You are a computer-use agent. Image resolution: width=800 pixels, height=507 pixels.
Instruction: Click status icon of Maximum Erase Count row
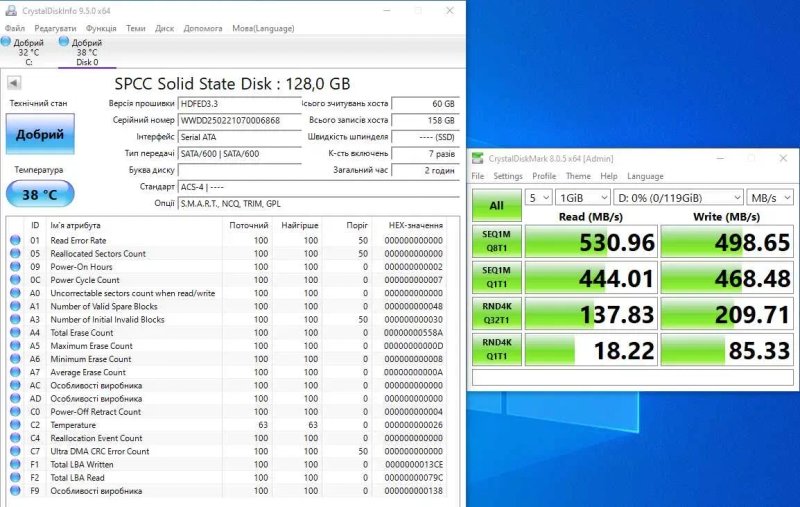[15, 346]
